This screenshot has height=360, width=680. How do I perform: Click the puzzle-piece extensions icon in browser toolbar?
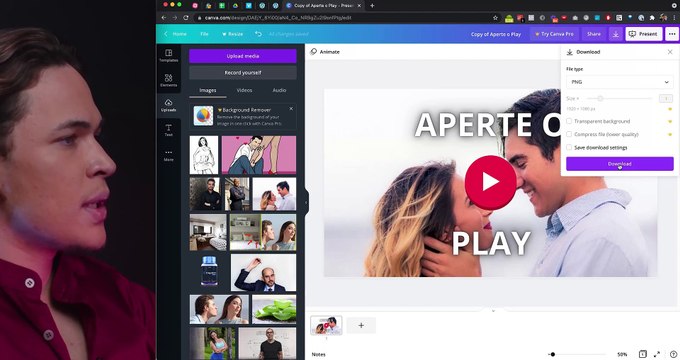(652, 18)
